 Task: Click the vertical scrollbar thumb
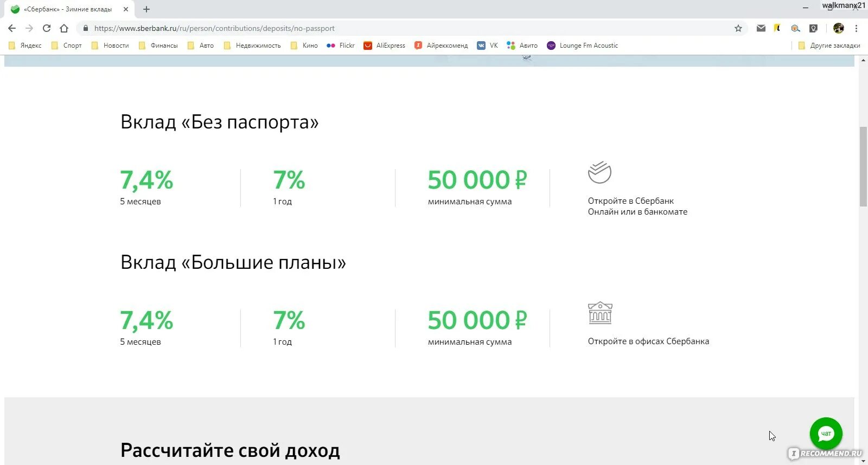tap(863, 166)
